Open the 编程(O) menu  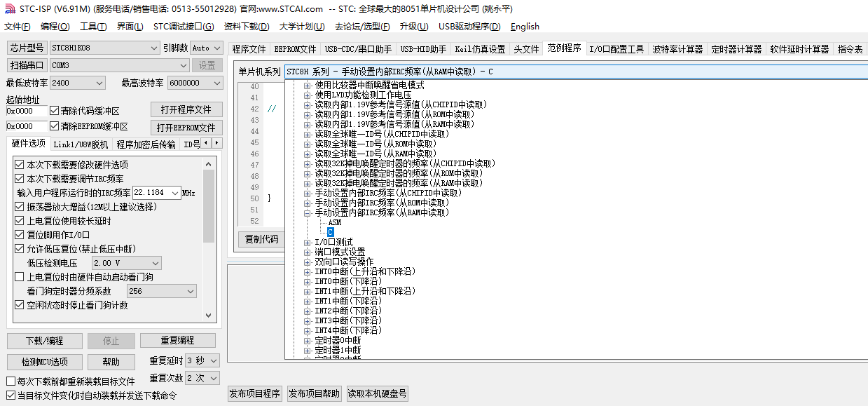click(55, 27)
